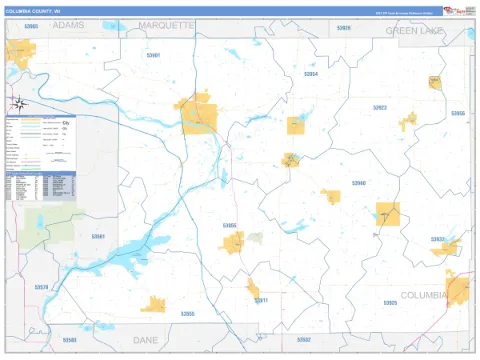Select ZIP code label 53911
The width and height of the screenshot is (480, 360).
pos(261,300)
